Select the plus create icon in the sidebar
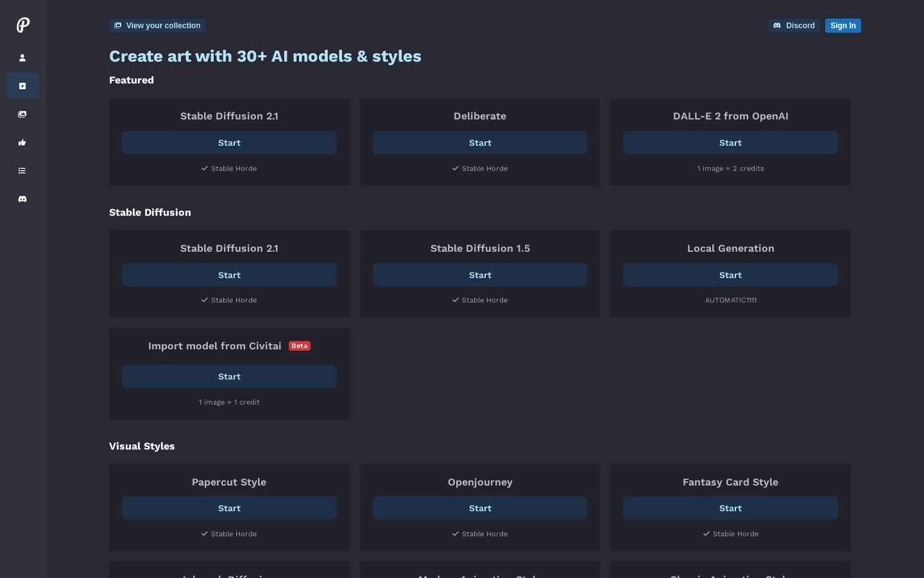 click(22, 86)
